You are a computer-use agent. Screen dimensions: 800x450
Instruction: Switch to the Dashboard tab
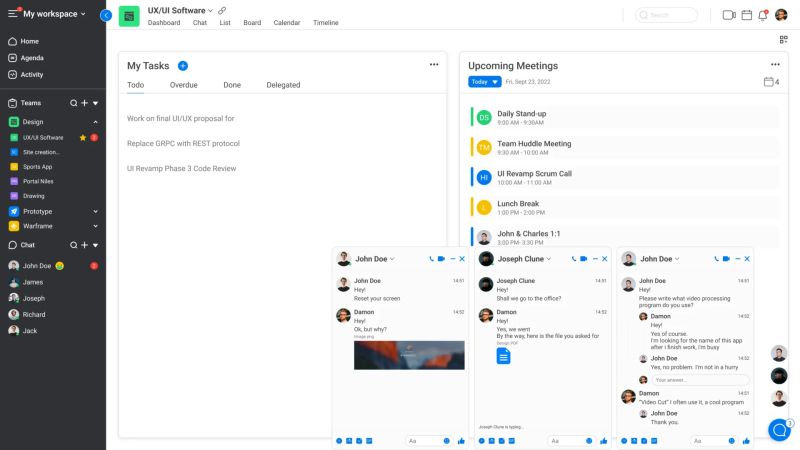click(164, 22)
